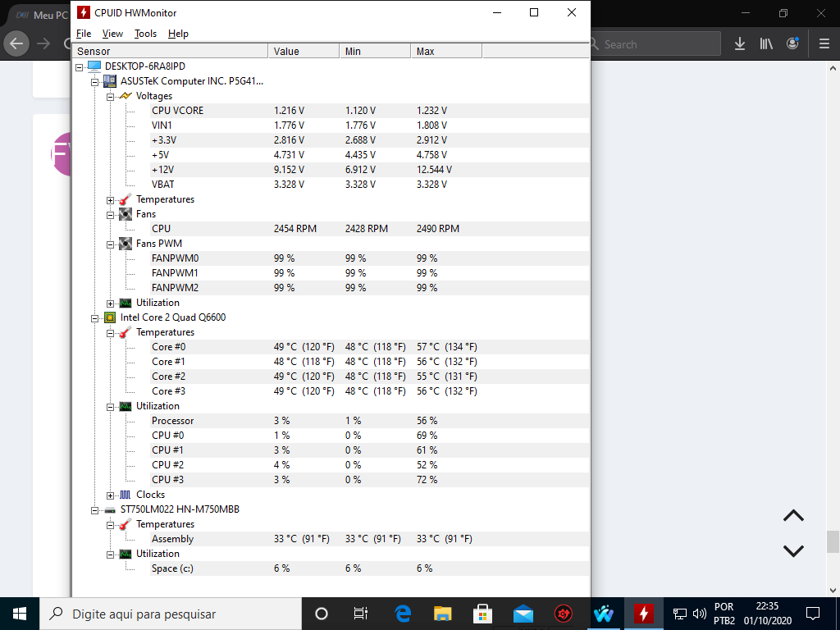
Task: Click the hard drive Temperatures thermometer icon
Action: pos(126,524)
